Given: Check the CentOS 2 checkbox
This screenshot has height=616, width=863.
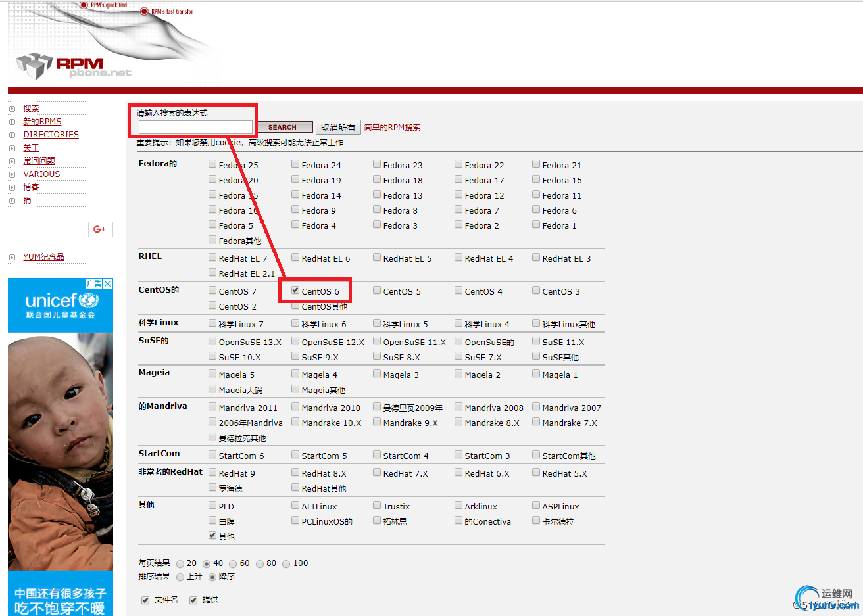Looking at the screenshot, I should (x=212, y=305).
